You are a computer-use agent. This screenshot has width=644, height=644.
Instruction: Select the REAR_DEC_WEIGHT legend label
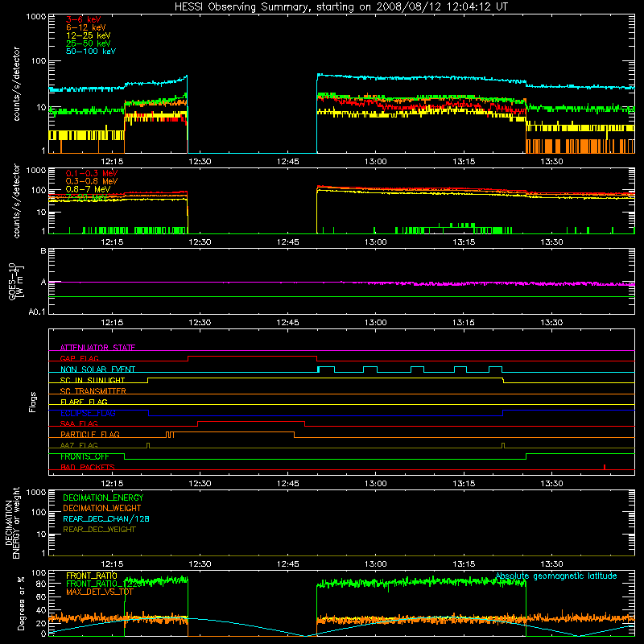click(99, 530)
